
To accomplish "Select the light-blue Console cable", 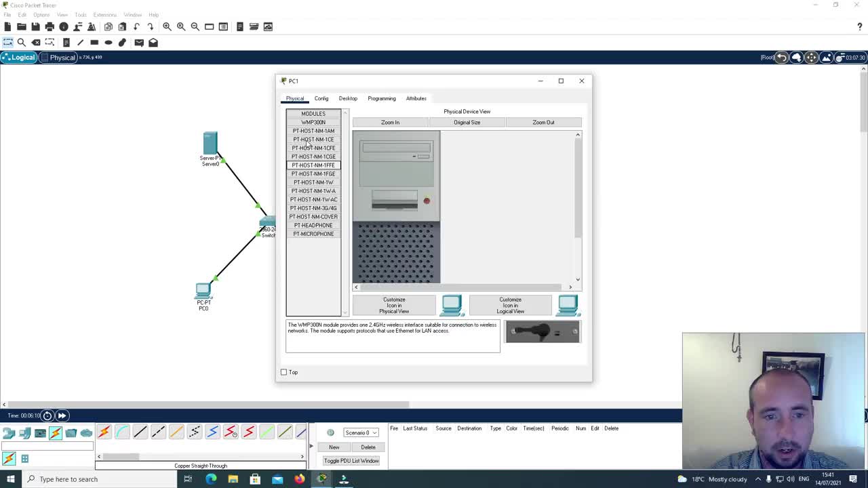I will (x=122, y=432).
